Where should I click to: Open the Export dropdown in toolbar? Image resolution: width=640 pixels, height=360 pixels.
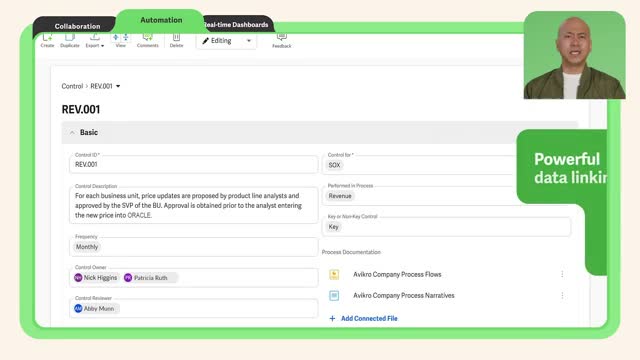coord(95,40)
